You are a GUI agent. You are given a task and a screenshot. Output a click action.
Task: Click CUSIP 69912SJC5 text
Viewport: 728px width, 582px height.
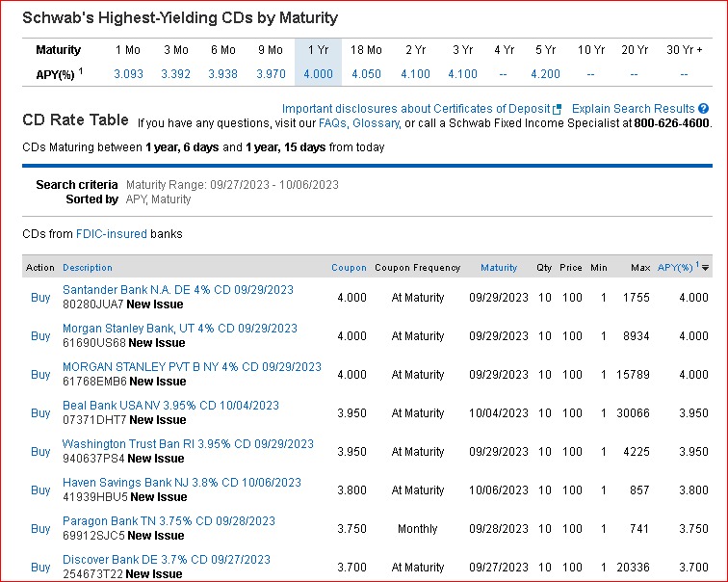point(93,536)
